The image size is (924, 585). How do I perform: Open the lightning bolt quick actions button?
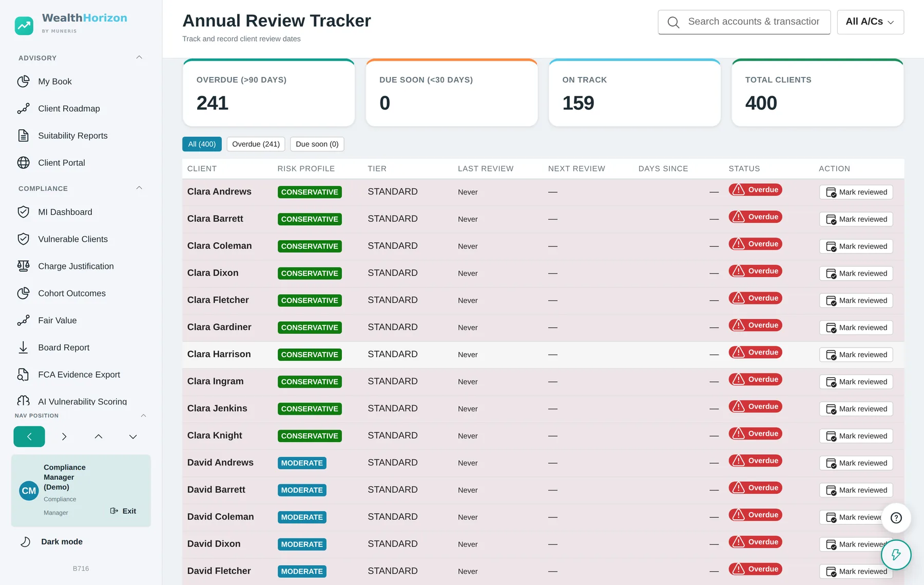pos(896,555)
